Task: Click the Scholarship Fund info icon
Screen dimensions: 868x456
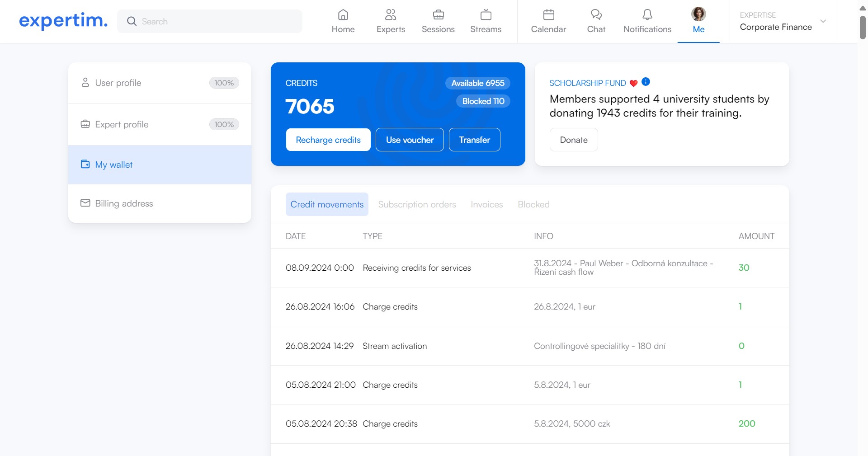Action: coord(646,82)
